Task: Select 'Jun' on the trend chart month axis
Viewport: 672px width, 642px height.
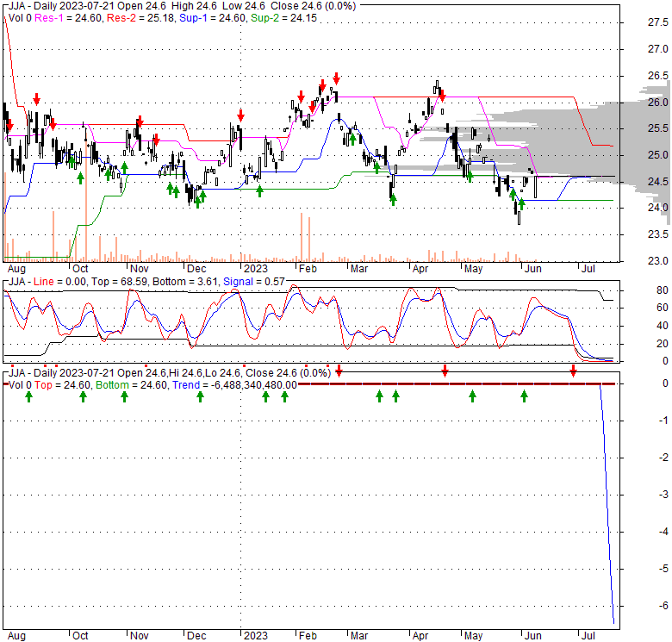Action: pyautogui.click(x=533, y=636)
